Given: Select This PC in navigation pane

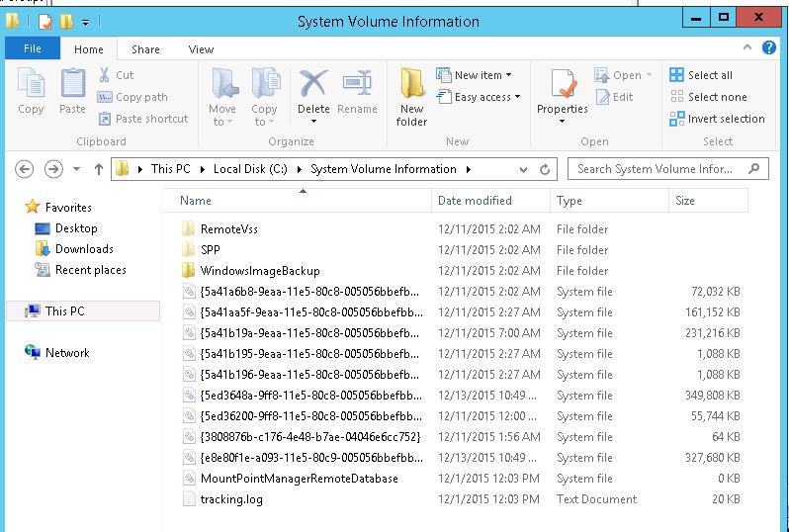Looking at the screenshot, I should (x=83, y=311).
